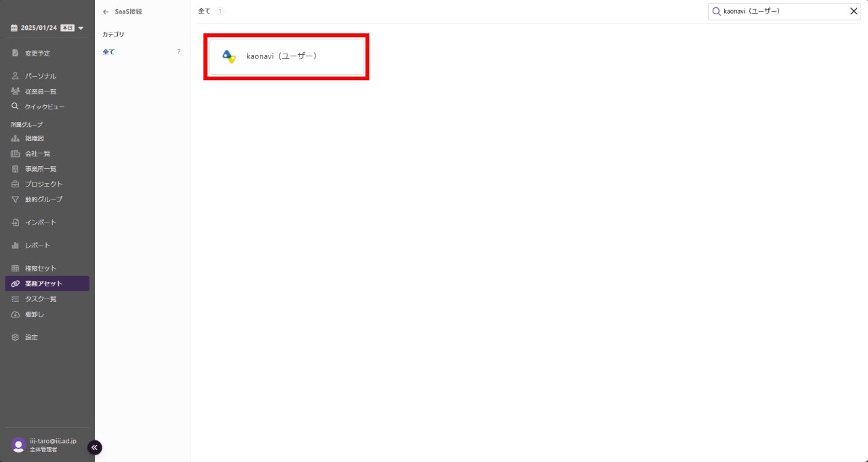Click the magnifier icon in the search box
The width and height of the screenshot is (868, 462).
point(716,12)
